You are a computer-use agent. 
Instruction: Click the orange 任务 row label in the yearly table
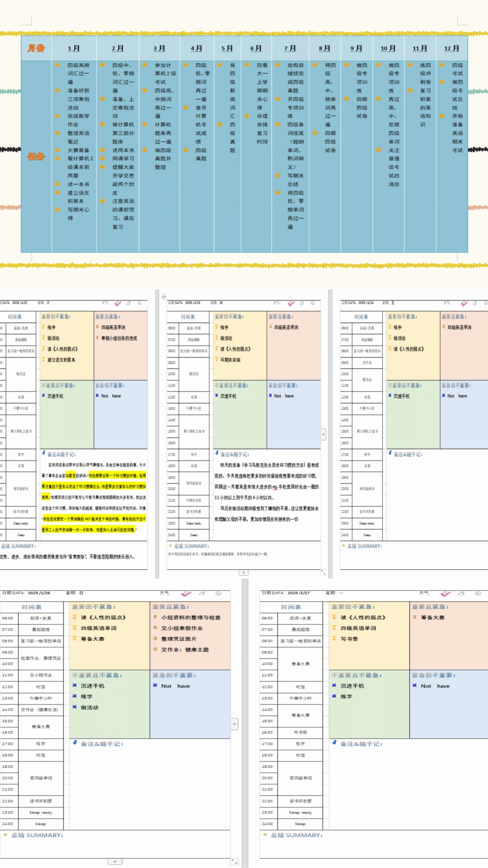coord(36,157)
